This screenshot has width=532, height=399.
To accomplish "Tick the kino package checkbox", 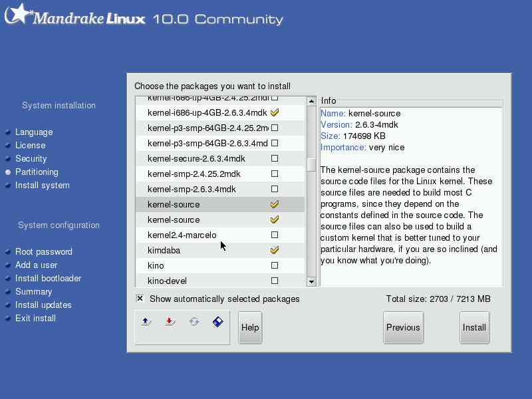I will pyautogui.click(x=275, y=265).
